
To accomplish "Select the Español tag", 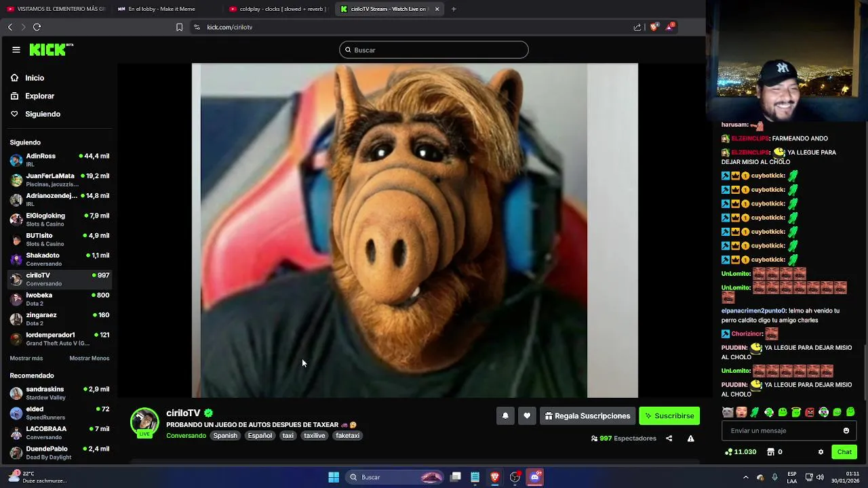I will (x=260, y=436).
